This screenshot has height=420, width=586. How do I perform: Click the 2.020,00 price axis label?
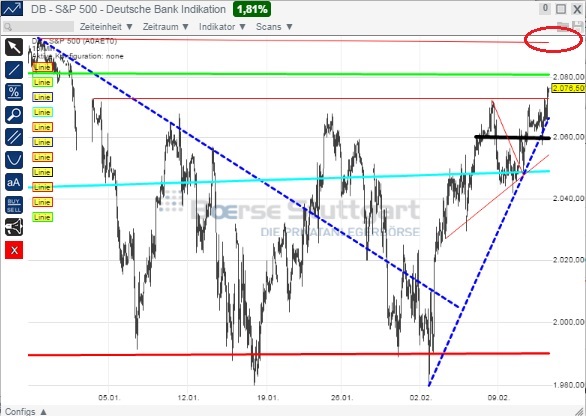(x=568, y=260)
